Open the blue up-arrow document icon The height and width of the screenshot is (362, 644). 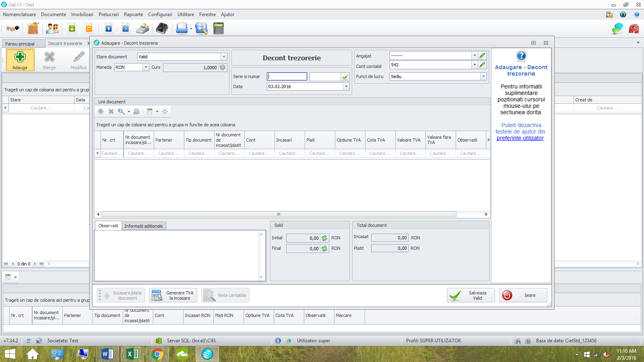109,29
